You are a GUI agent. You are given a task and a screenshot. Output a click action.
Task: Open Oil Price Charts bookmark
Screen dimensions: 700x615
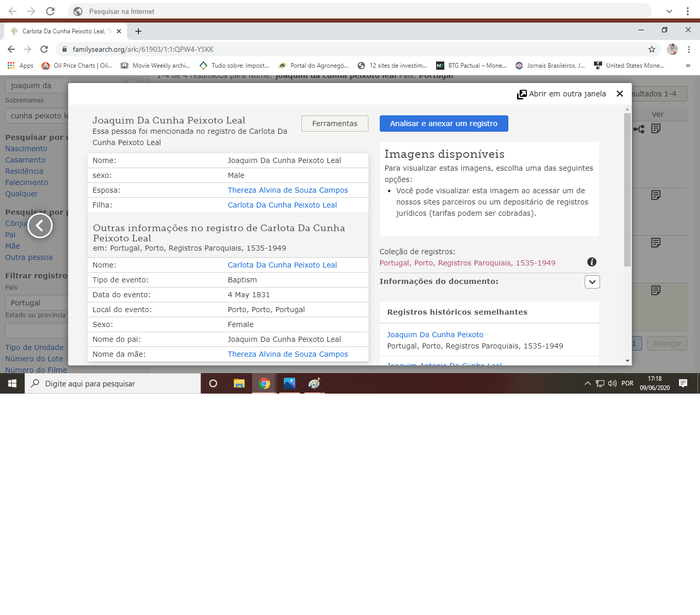click(77, 66)
